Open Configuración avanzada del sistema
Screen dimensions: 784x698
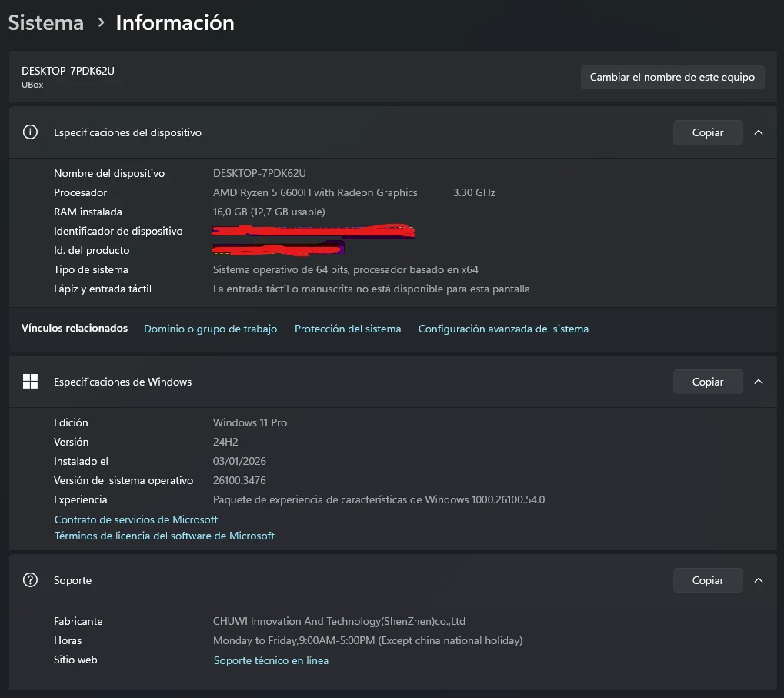click(x=503, y=329)
